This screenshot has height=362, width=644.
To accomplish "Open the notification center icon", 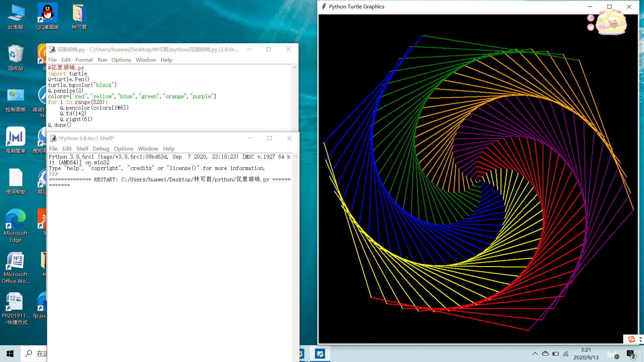I will tap(630, 354).
